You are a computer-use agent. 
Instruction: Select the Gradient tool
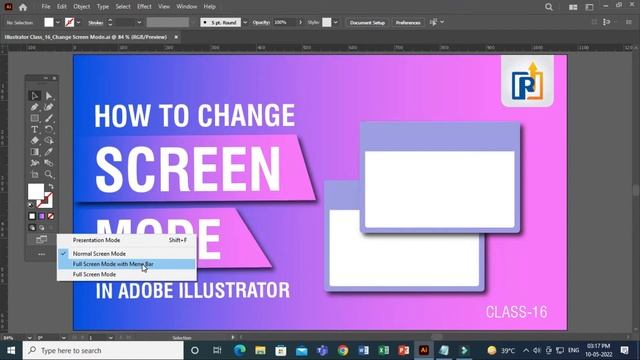[x=35, y=152]
